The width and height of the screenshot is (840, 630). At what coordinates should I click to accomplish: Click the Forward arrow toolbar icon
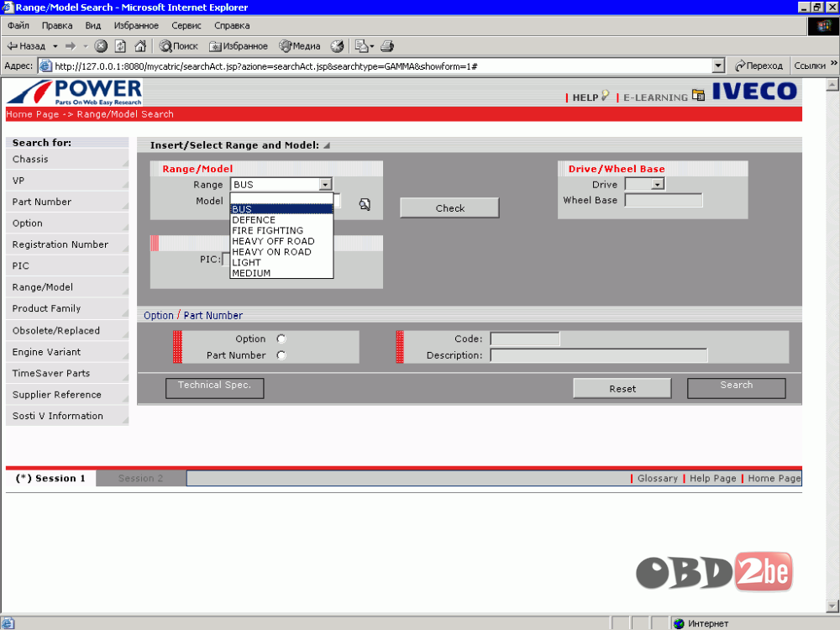[x=71, y=46]
